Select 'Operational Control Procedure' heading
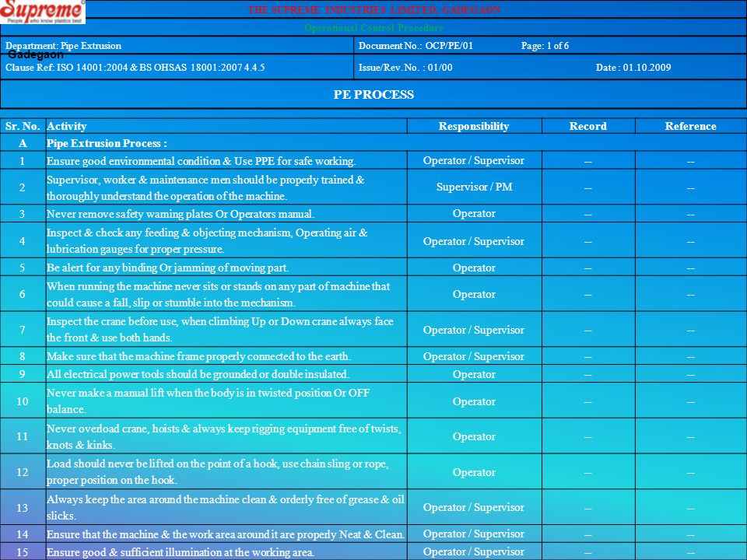747x560 pixels. pyautogui.click(x=374, y=28)
